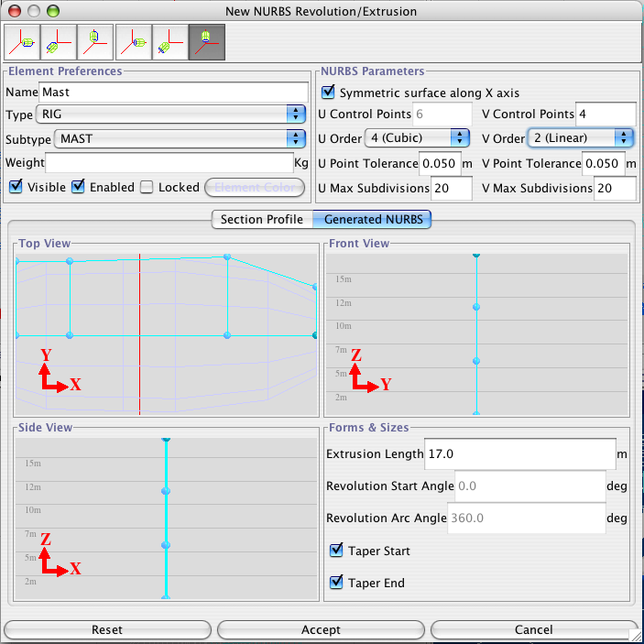Viewport: 644px width, 644px height.
Task: Switch to the Section Profile tab
Action: pos(261,220)
